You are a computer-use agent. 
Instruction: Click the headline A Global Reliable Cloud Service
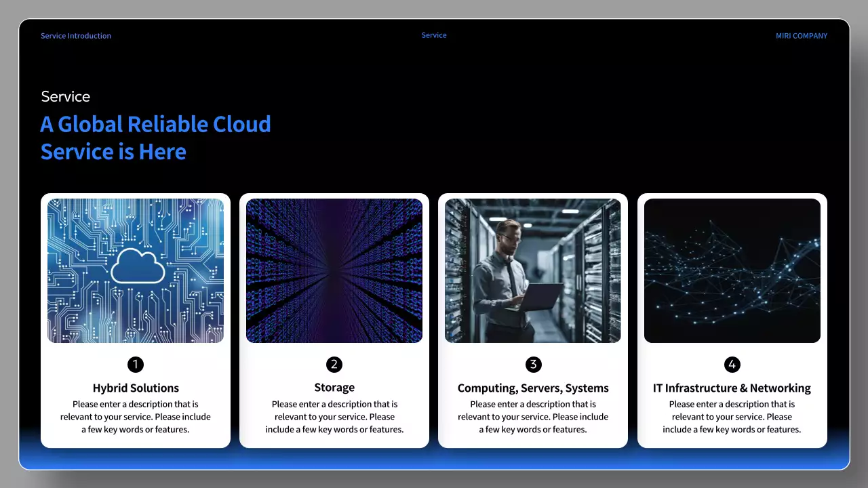point(155,138)
